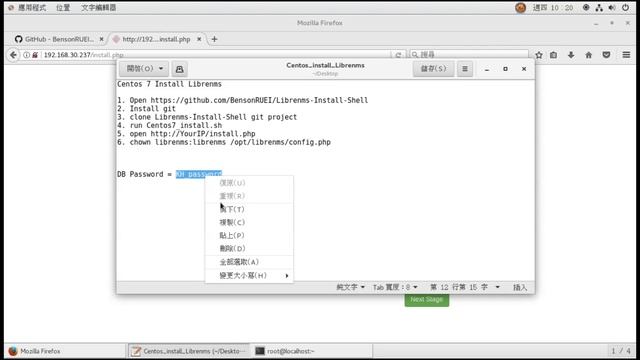Go back with Firefox's back arrow

point(13,55)
